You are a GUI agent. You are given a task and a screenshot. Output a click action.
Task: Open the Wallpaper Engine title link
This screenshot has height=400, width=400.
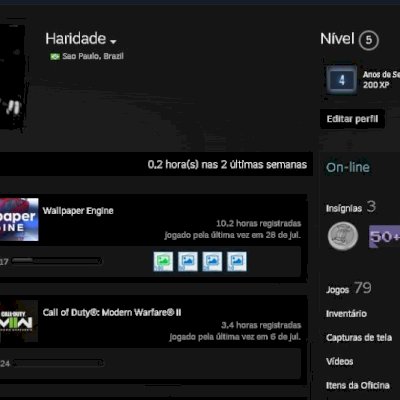pyautogui.click(x=78, y=211)
